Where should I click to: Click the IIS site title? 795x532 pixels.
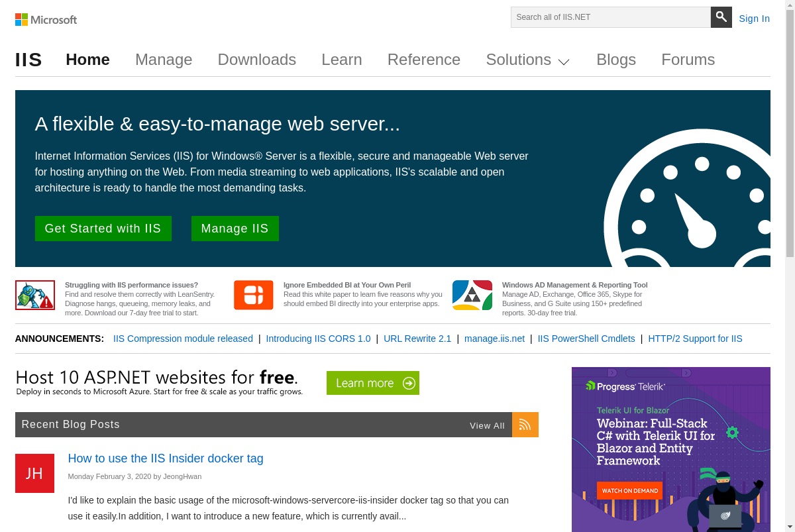point(28,60)
